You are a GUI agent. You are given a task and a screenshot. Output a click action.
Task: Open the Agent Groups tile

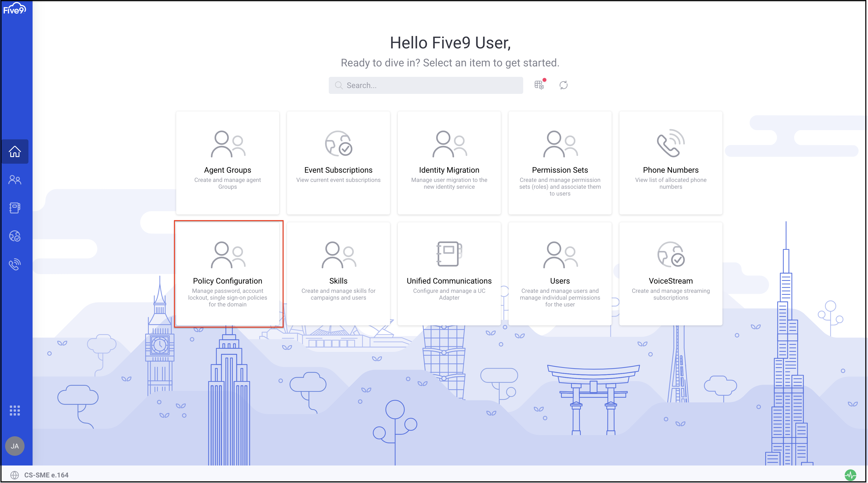(227, 163)
